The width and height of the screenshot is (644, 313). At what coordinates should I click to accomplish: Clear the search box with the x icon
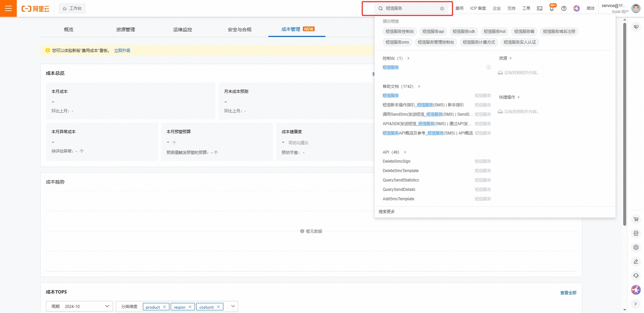click(442, 8)
